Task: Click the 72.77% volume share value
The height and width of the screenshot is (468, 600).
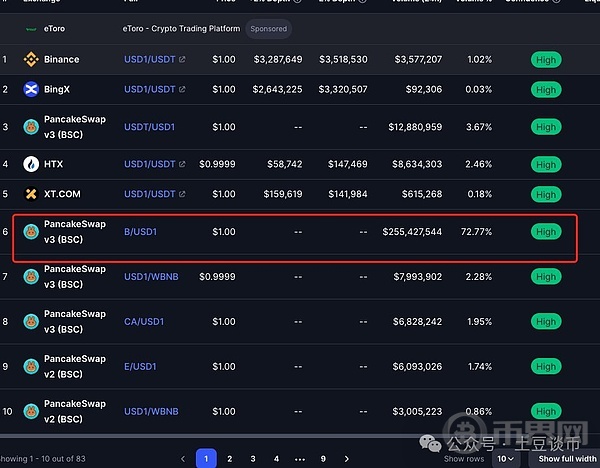Action: (476, 232)
